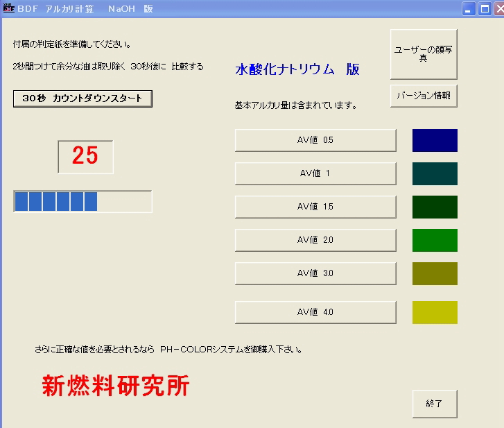Click the navy blue AV 0.5 color swatch

[435, 140]
